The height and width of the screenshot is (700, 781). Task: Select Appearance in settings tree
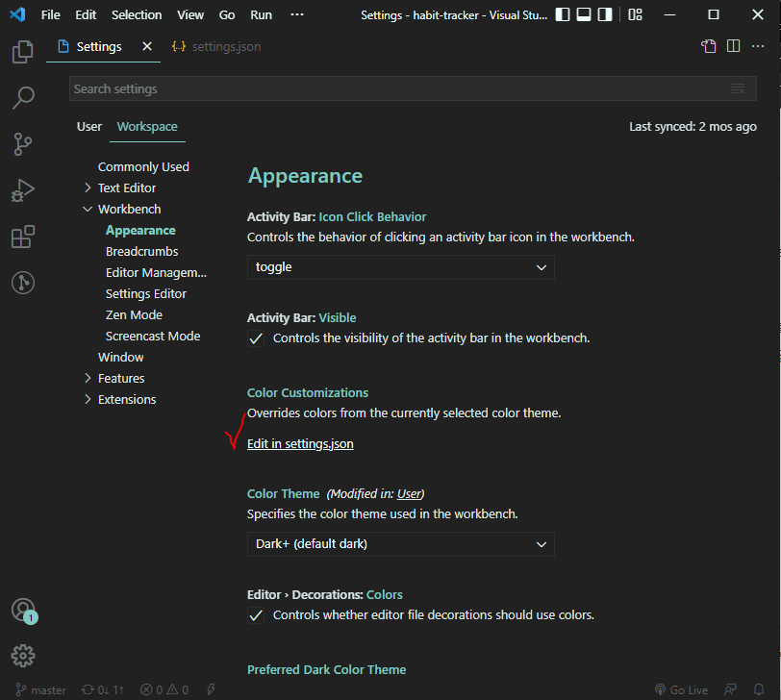[x=140, y=231]
